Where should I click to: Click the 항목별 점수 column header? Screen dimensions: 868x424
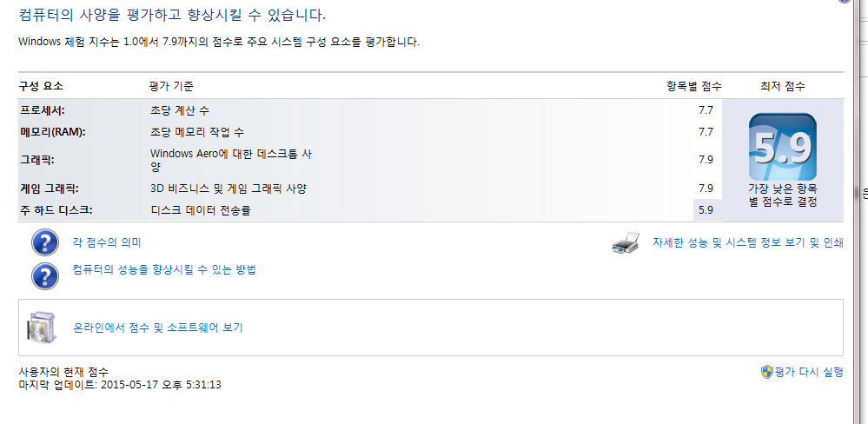click(693, 87)
